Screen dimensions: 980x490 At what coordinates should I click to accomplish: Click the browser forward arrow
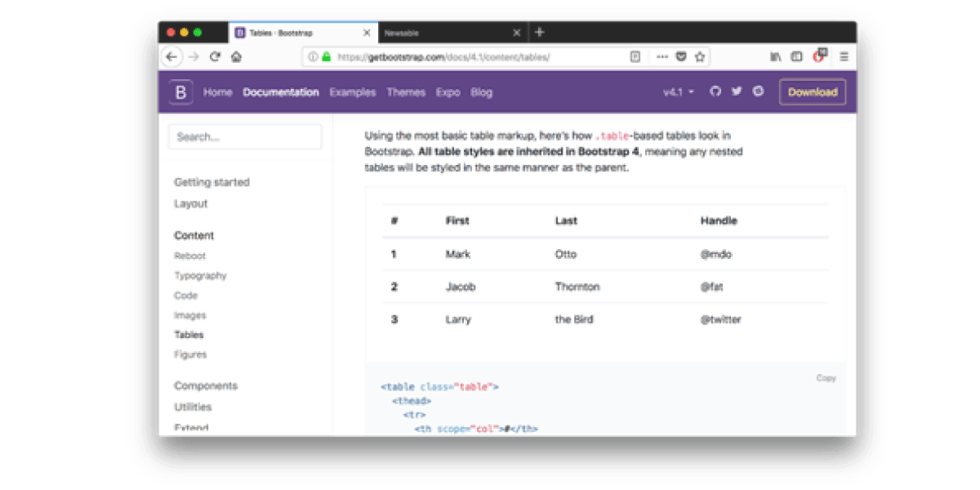194,56
